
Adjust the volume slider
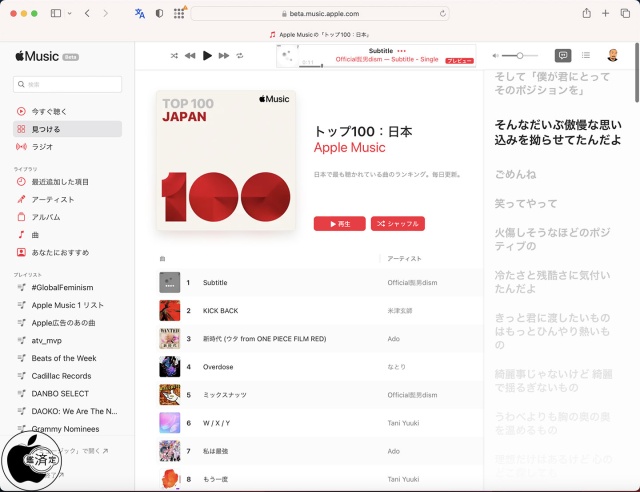[520, 56]
